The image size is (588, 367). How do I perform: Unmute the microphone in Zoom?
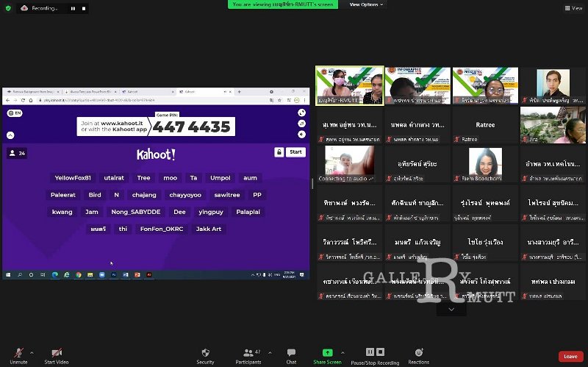click(18, 356)
